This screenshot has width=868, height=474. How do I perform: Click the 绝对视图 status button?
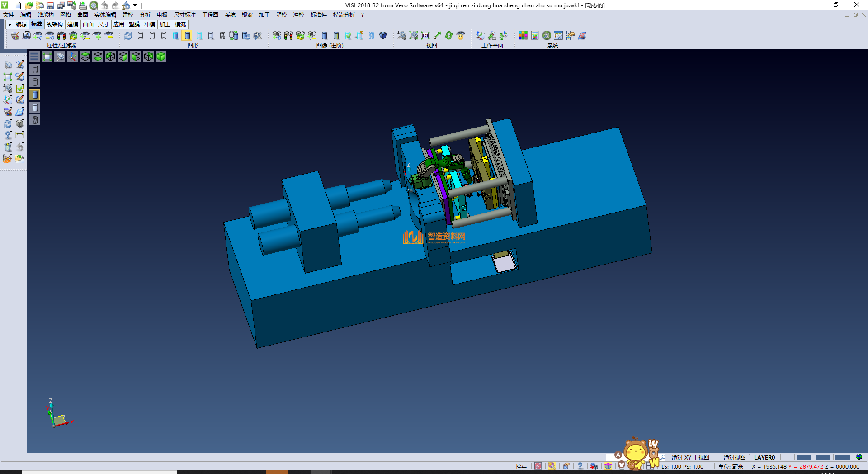click(x=734, y=457)
